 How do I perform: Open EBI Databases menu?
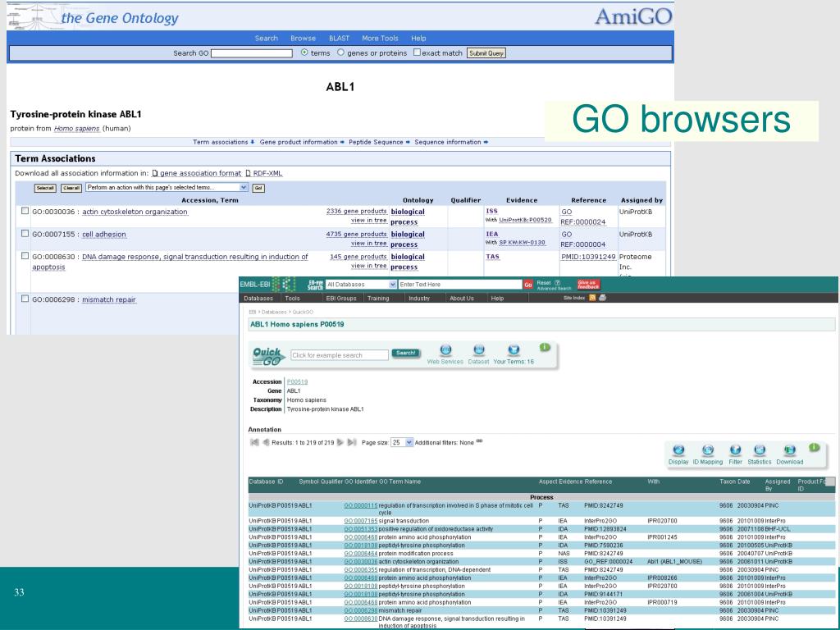pyautogui.click(x=258, y=299)
